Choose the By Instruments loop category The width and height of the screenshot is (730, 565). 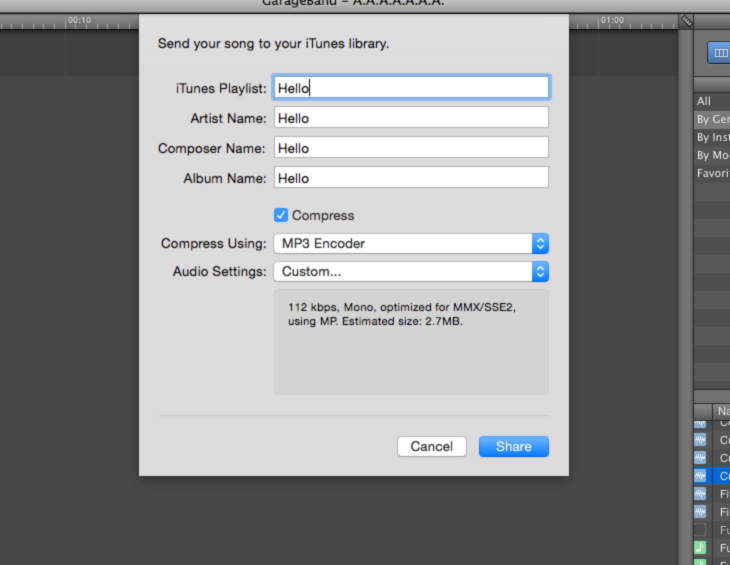[x=713, y=137]
